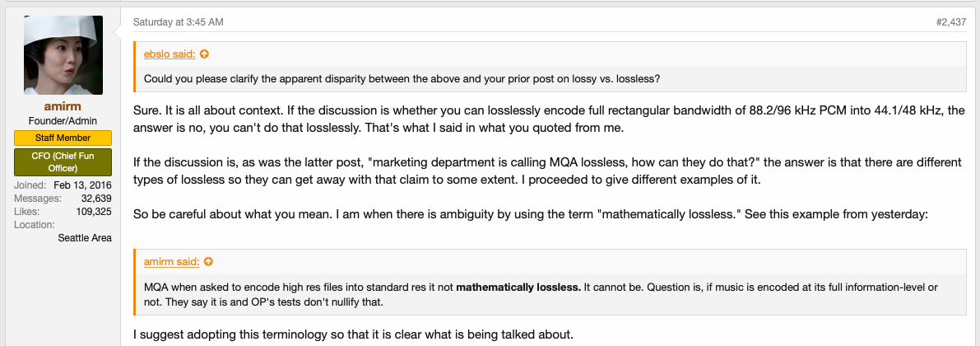The width and height of the screenshot is (980, 346).
Task: Click the 32,639 messages count
Action: coord(95,199)
